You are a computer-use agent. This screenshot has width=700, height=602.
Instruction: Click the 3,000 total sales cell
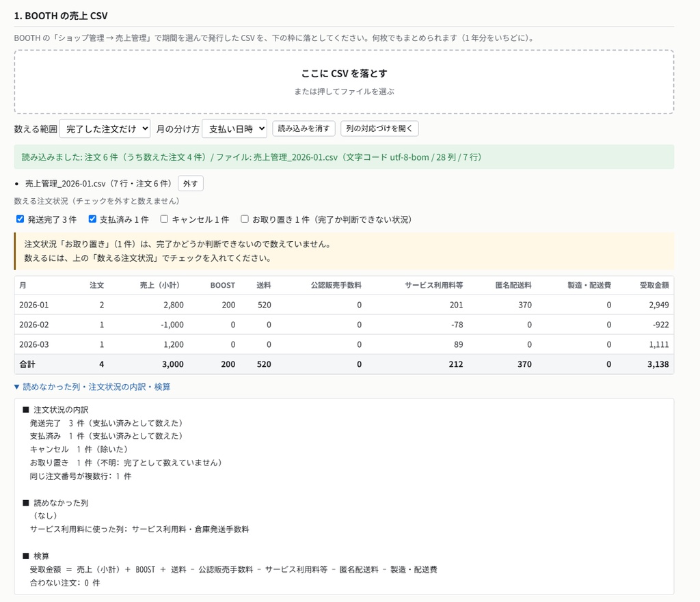[x=173, y=364]
